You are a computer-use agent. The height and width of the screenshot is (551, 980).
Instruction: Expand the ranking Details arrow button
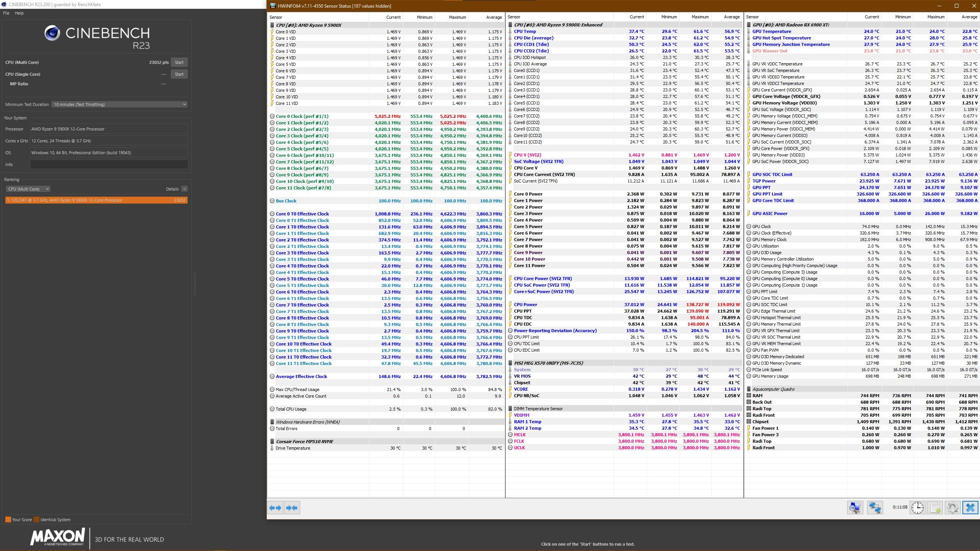(x=185, y=189)
